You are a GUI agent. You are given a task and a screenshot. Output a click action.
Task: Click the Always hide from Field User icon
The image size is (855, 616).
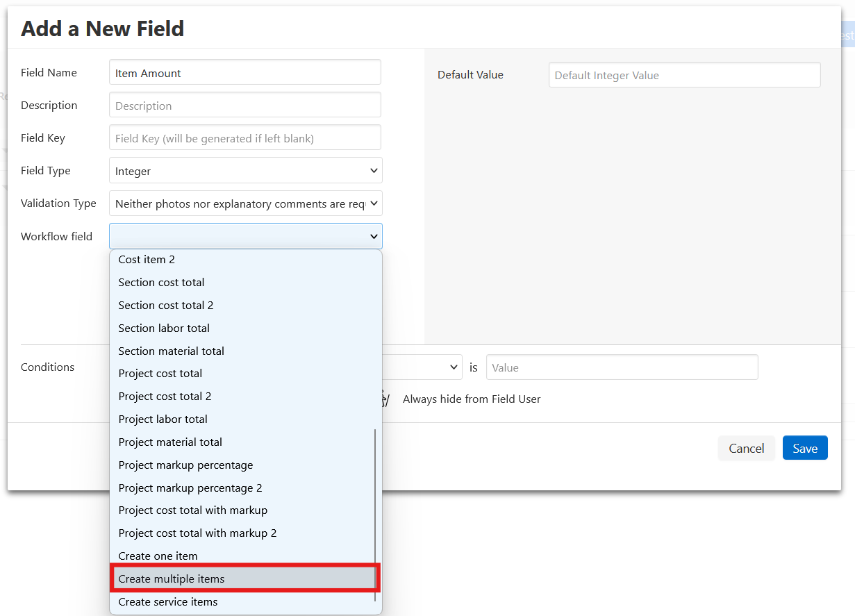pyautogui.click(x=385, y=399)
